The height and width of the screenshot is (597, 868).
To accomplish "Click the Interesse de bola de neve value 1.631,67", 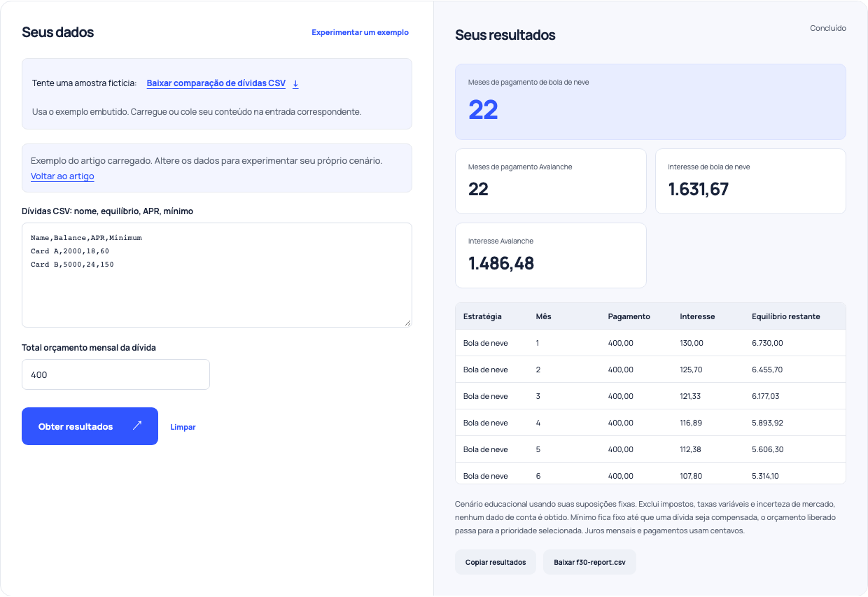I will pos(699,189).
